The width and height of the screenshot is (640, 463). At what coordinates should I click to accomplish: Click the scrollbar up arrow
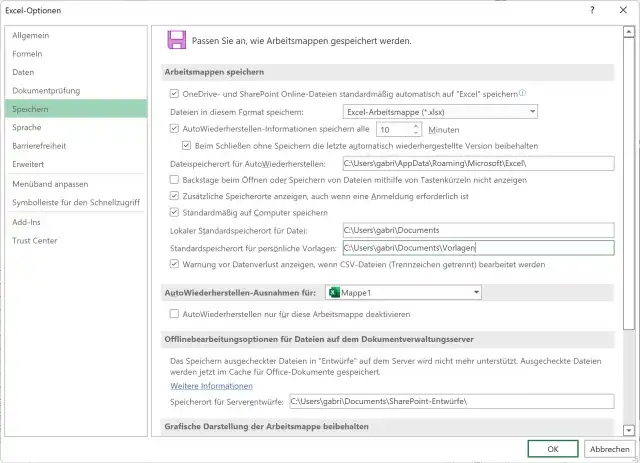(629, 31)
